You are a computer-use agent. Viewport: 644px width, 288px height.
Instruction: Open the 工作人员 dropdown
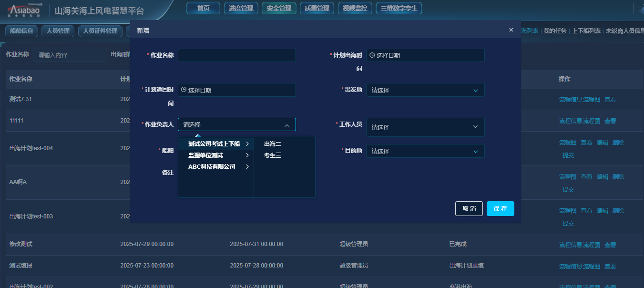pos(425,127)
